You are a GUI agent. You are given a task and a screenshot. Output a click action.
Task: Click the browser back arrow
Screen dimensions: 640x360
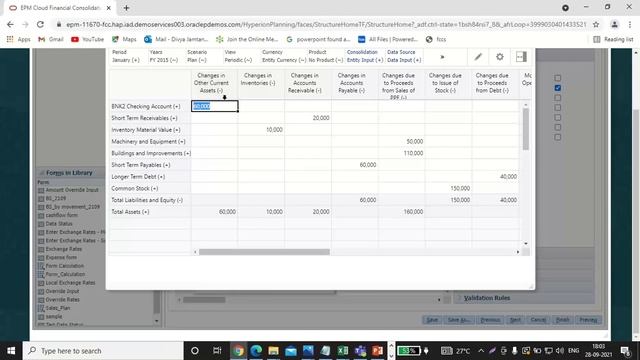[x=10, y=24]
